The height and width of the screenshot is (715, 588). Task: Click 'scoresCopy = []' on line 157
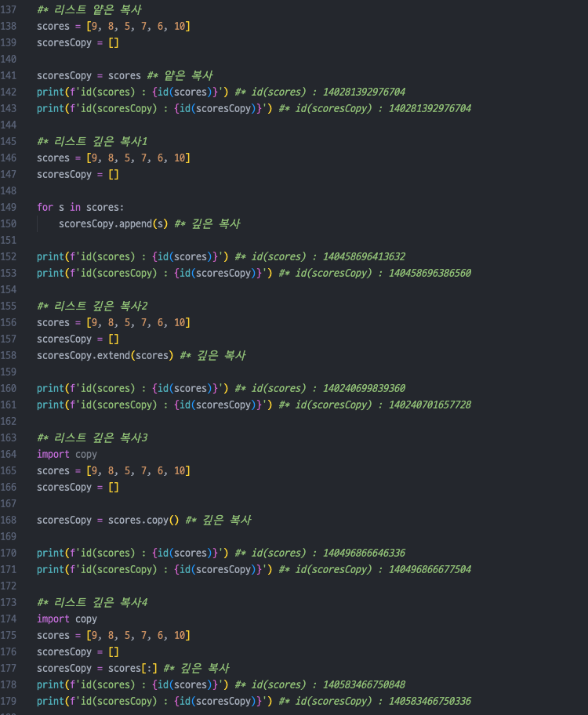click(x=78, y=339)
